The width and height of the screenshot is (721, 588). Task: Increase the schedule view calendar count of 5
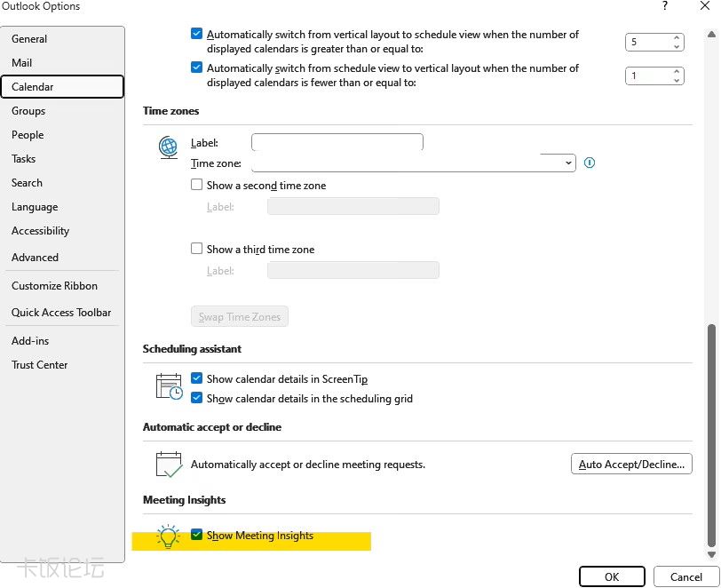[677, 37]
